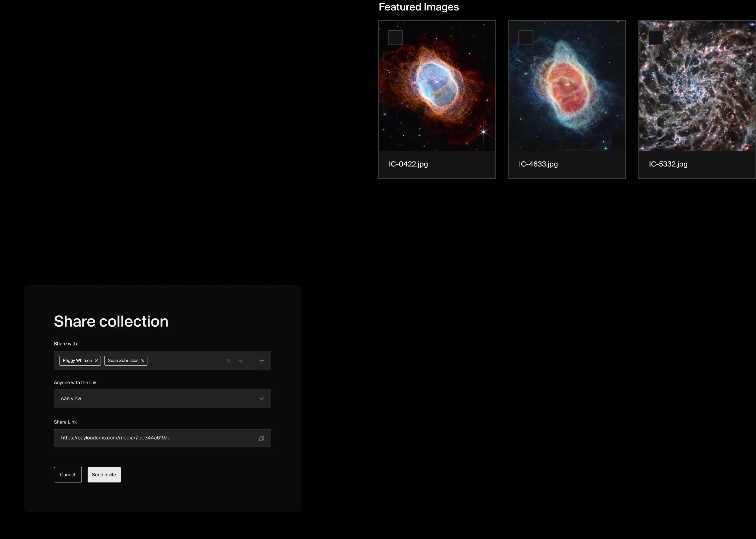
Task: Click the Featured Images section heading
Action: tap(419, 7)
